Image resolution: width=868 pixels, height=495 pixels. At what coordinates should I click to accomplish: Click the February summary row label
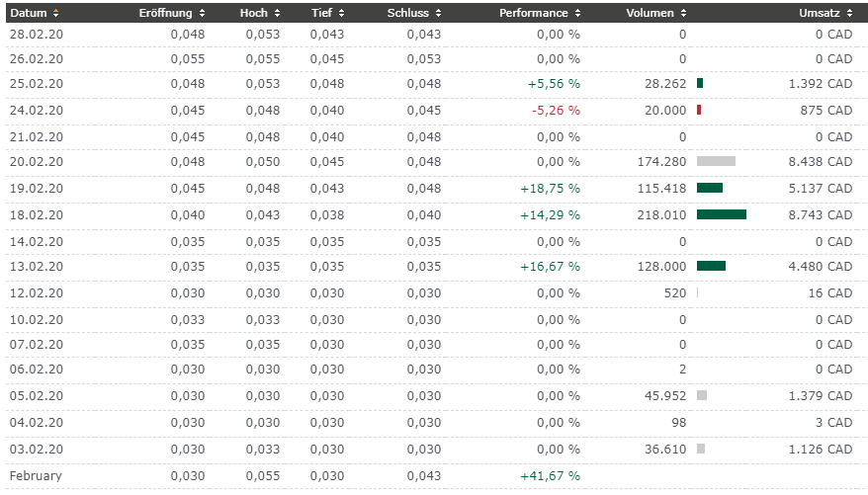coord(36,476)
